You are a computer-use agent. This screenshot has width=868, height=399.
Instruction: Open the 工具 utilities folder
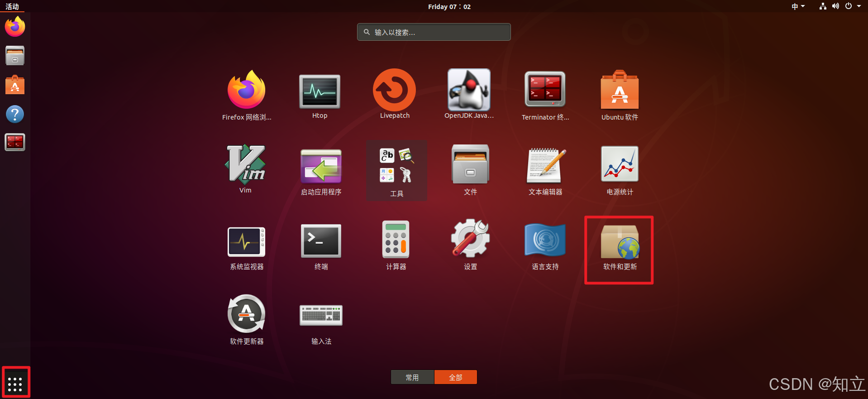tap(396, 170)
